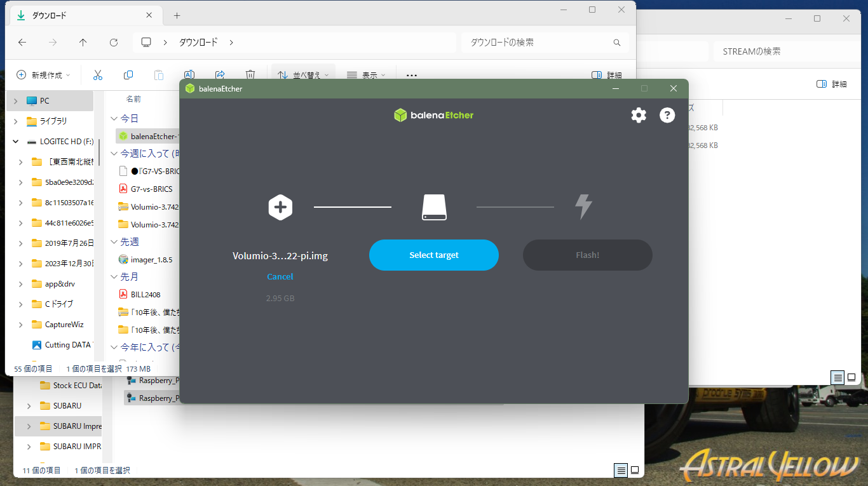
Task: Click the drive target icon in Etcher
Action: pyautogui.click(x=434, y=208)
